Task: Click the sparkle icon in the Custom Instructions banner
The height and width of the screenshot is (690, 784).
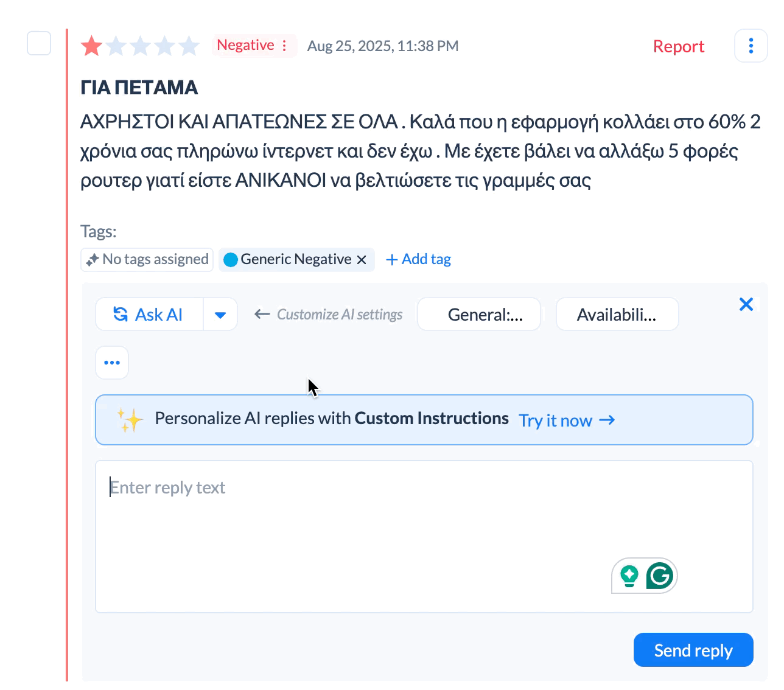Action: 130,420
